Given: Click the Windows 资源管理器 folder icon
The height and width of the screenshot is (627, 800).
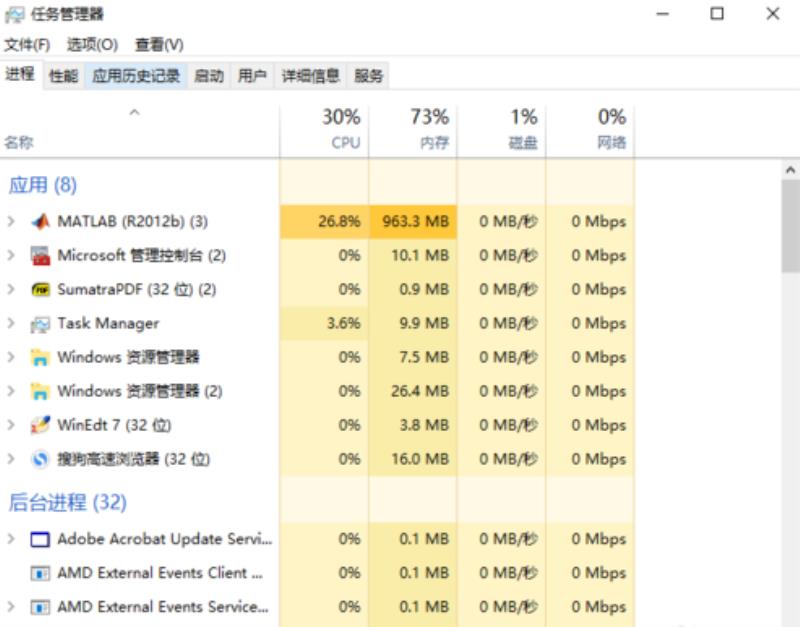Looking at the screenshot, I should point(40,357).
